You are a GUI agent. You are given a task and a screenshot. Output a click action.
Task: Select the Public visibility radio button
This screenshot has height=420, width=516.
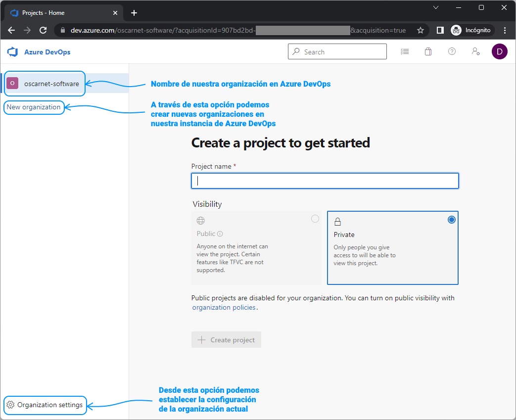pyautogui.click(x=315, y=219)
